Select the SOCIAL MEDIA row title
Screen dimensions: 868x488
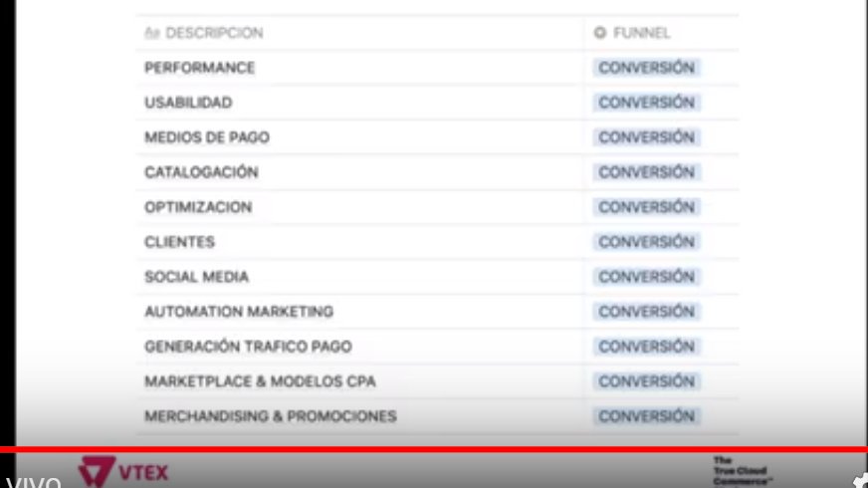point(196,277)
